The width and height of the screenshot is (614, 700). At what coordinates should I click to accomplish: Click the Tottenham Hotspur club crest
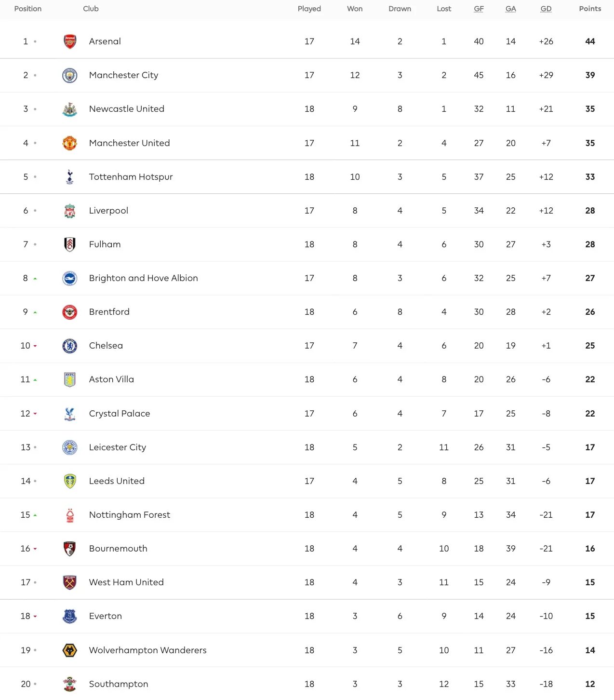click(x=70, y=177)
